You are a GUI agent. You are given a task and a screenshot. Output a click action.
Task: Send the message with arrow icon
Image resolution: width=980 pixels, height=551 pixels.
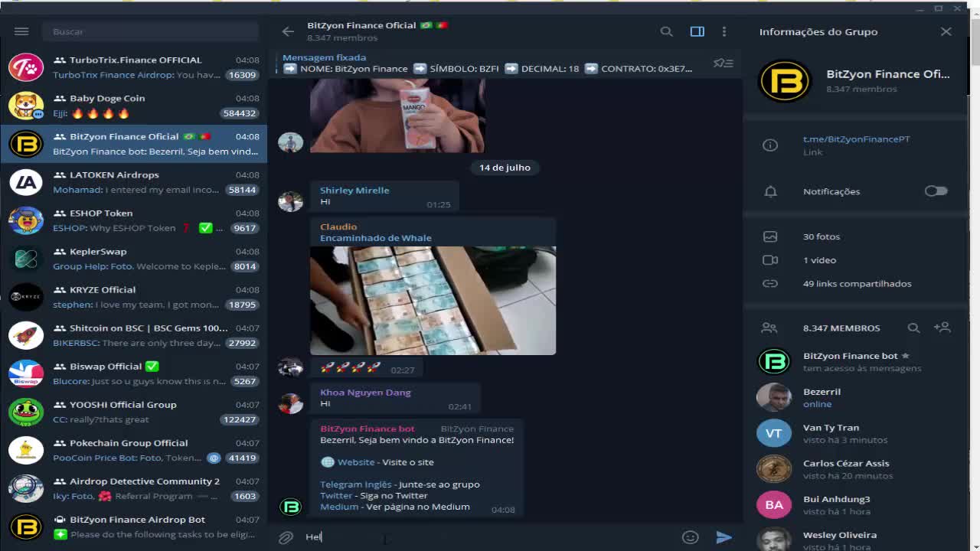[724, 537]
